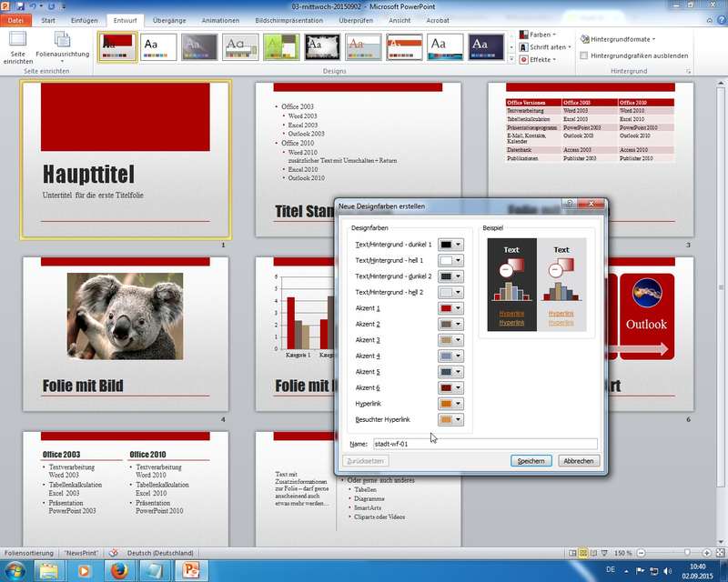Click the Speichern button
Screen dimensions: 728x582
pos(531,461)
